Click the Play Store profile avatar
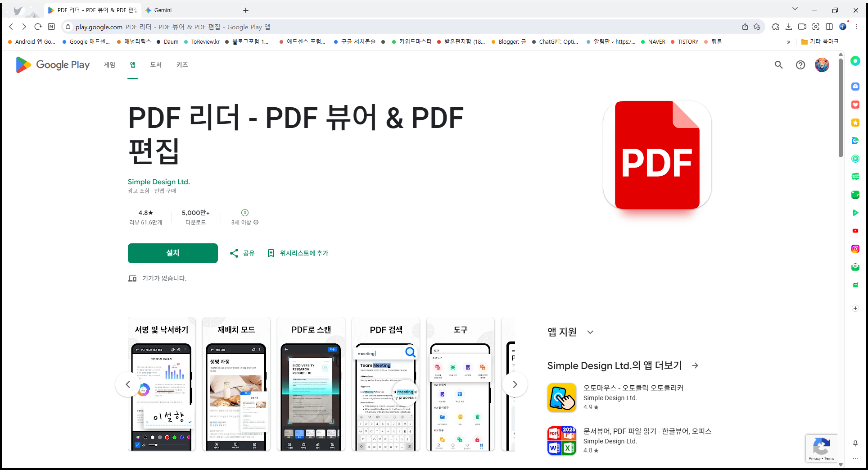 click(x=822, y=65)
